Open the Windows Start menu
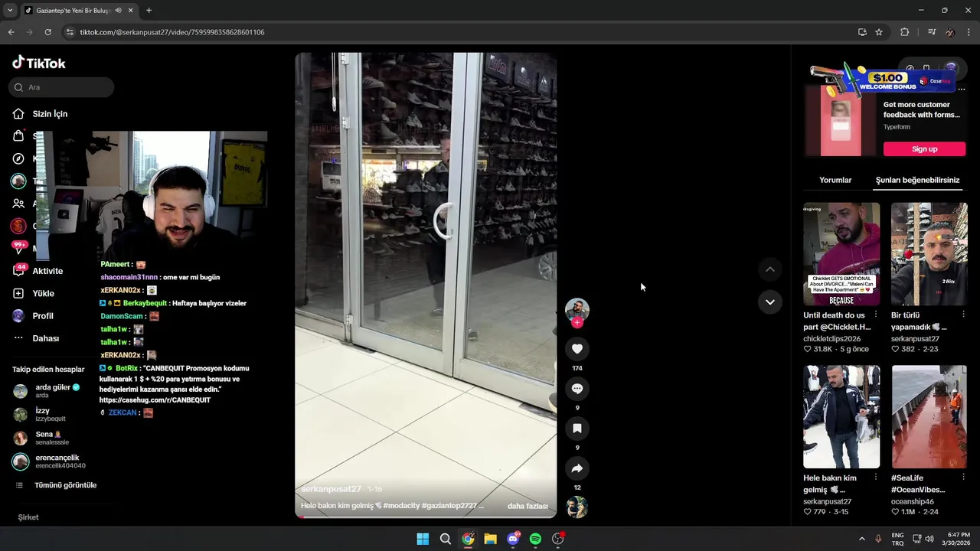Screen dimensions: 980x551 pos(423,539)
